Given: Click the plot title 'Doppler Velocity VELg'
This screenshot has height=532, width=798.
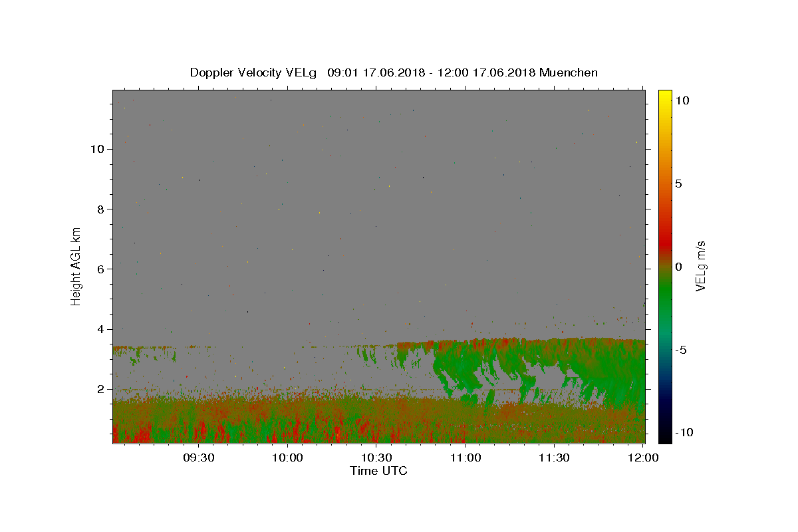Looking at the screenshot, I should [x=254, y=72].
